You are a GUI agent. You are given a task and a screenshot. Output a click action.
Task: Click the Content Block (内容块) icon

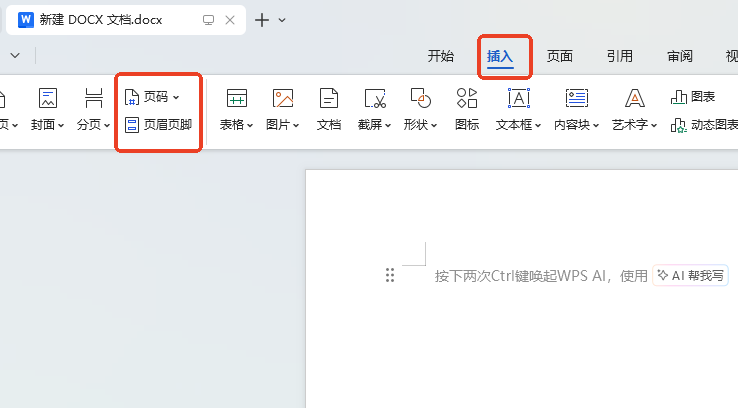[576, 98]
